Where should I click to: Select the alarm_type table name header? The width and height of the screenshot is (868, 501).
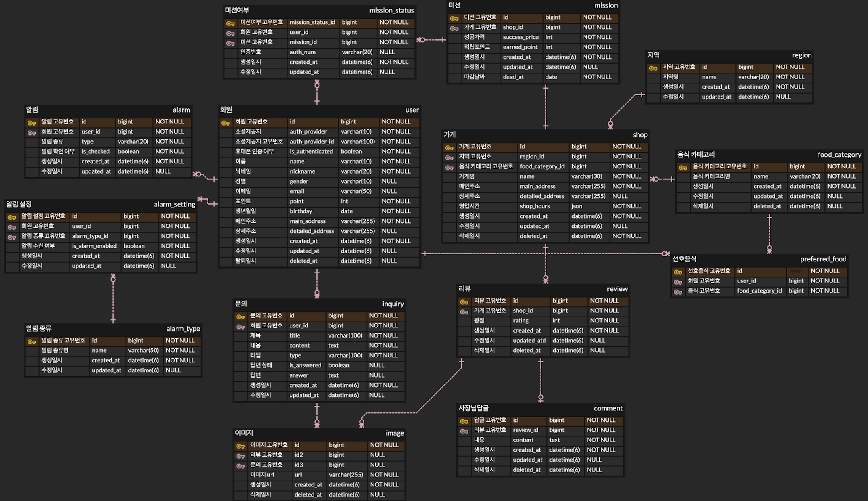(x=183, y=329)
